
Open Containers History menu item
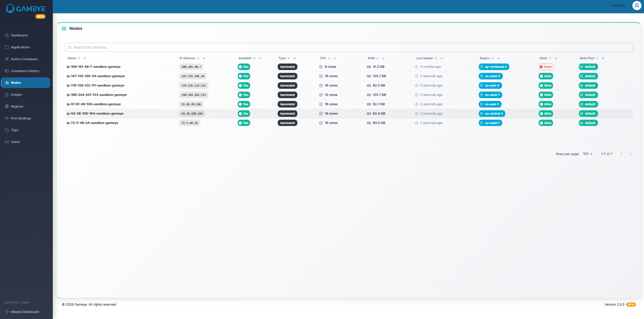click(25, 71)
